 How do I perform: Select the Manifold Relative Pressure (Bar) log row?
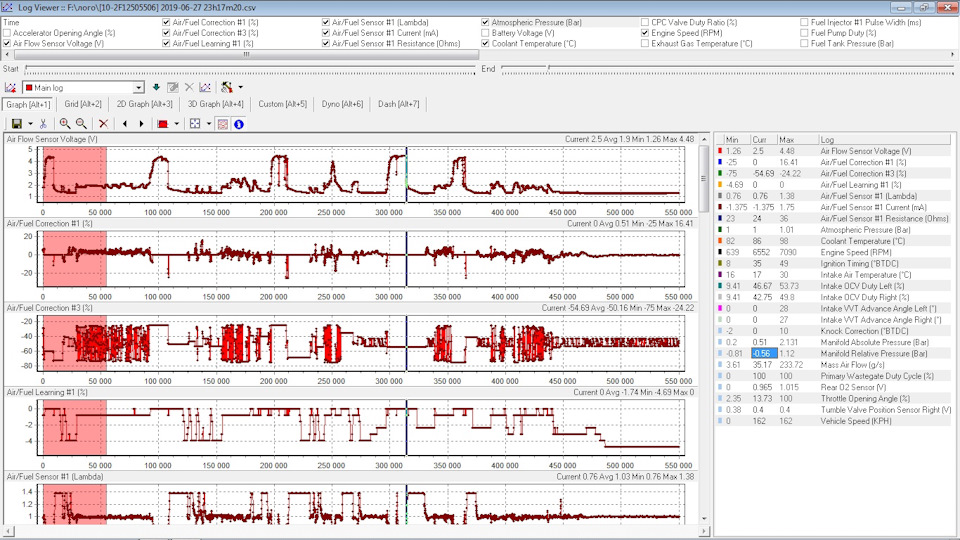pyautogui.click(x=833, y=353)
